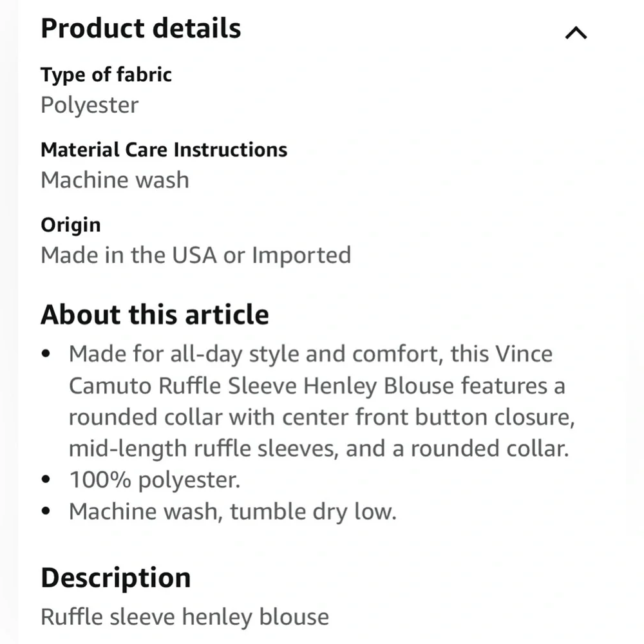Click the Description heading
The image size is (644, 644).
coord(115,578)
